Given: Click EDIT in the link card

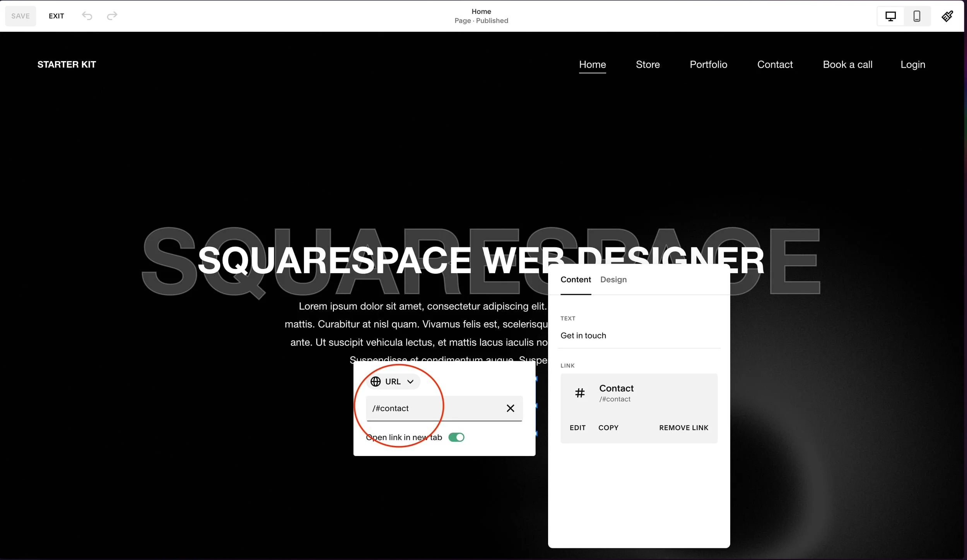Looking at the screenshot, I should (577, 427).
